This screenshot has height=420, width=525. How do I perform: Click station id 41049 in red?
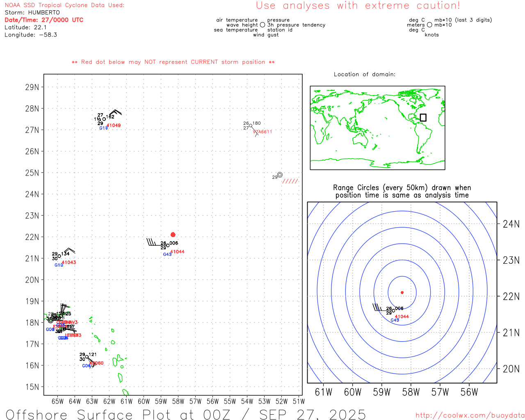(x=114, y=126)
